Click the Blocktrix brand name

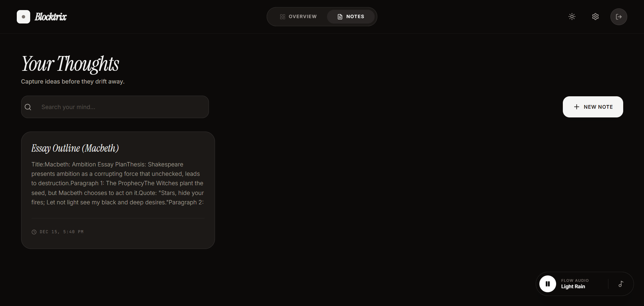(x=50, y=16)
